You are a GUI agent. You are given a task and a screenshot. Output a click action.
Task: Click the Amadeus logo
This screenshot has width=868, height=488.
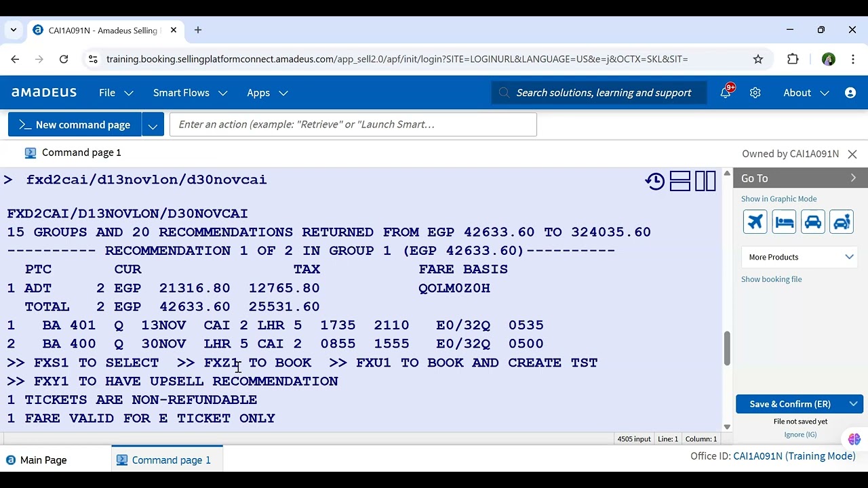pyautogui.click(x=44, y=92)
